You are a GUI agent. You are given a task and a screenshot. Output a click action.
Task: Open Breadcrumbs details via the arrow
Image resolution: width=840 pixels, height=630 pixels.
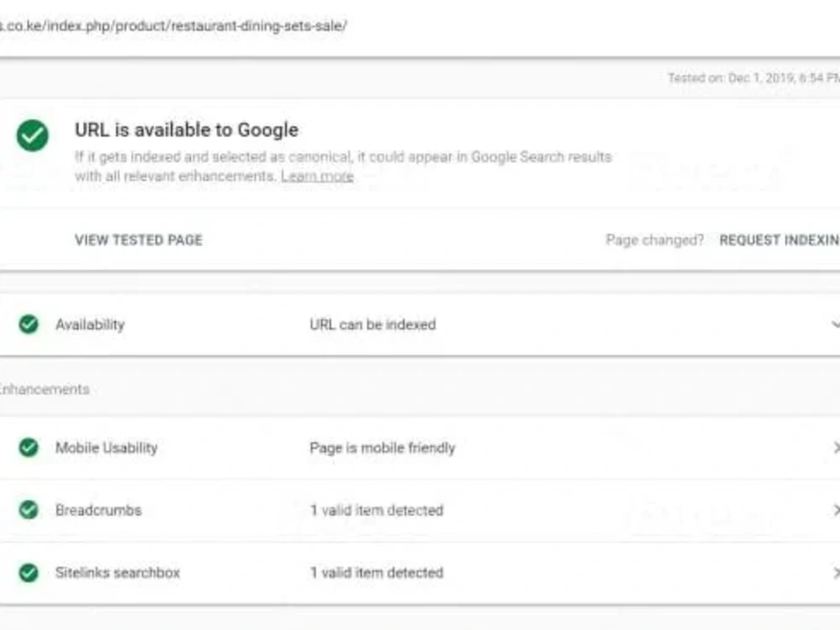[x=837, y=510]
